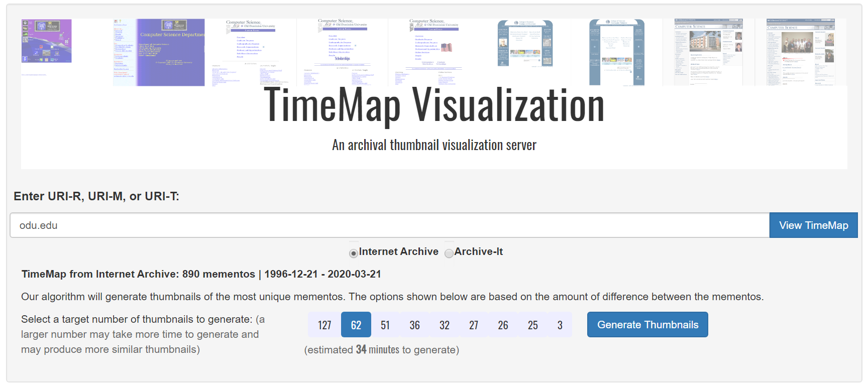Choose 51 thumbnails option
868x389 pixels.
(x=385, y=325)
